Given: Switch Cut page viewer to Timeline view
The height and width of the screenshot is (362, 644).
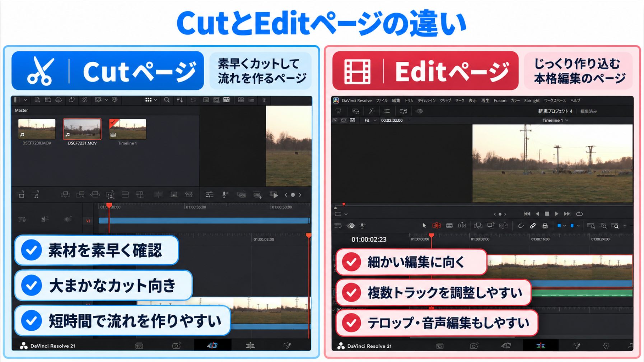Looking at the screenshot, I should [x=227, y=100].
